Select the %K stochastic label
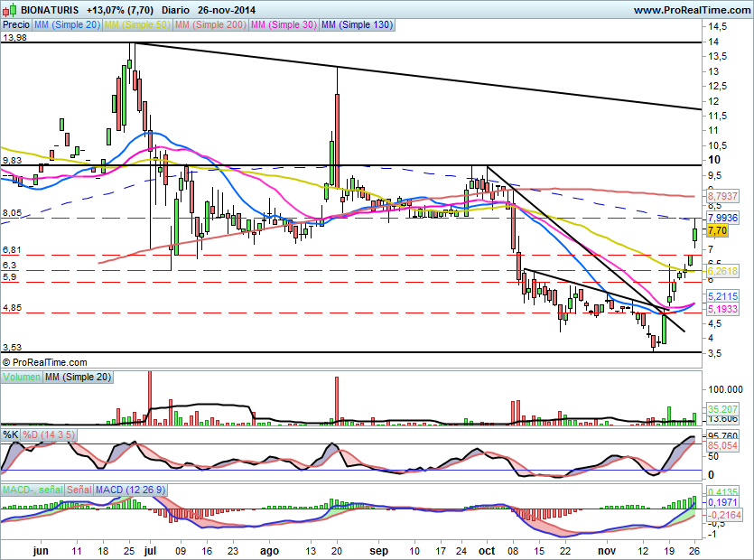 click(11, 434)
